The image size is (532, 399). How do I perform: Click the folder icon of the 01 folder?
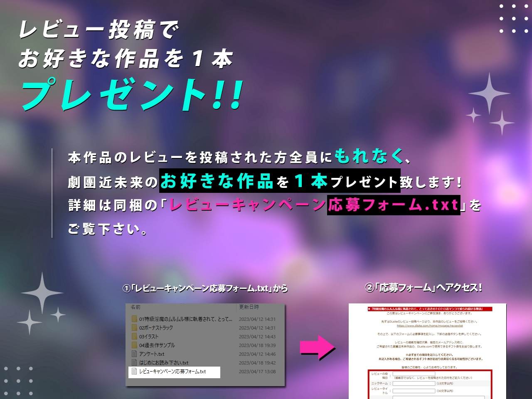pyautogui.click(x=134, y=319)
